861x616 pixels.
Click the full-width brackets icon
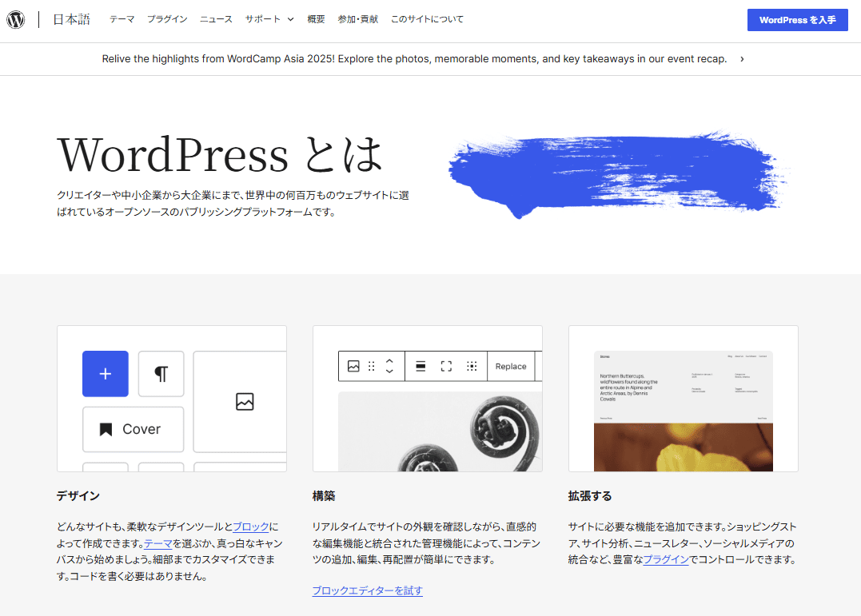tap(446, 366)
